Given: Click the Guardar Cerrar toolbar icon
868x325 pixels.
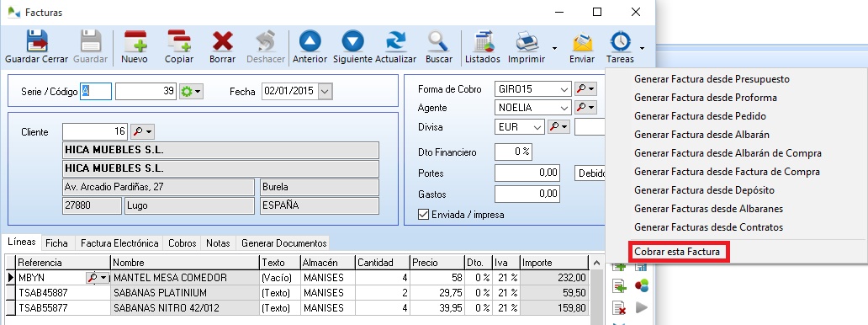Looking at the screenshot, I should (x=37, y=41).
